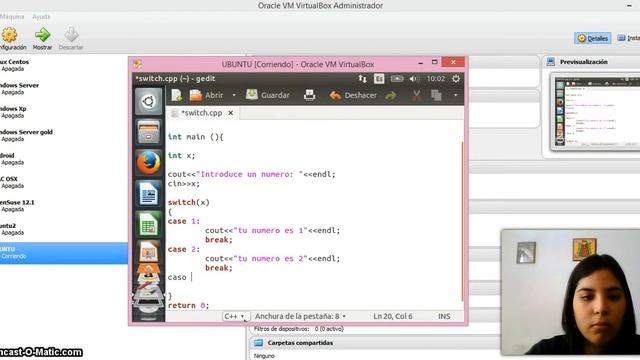640x360 pixels.
Task: Launch Firefox from the Ubuntu launcher
Action: (149, 162)
